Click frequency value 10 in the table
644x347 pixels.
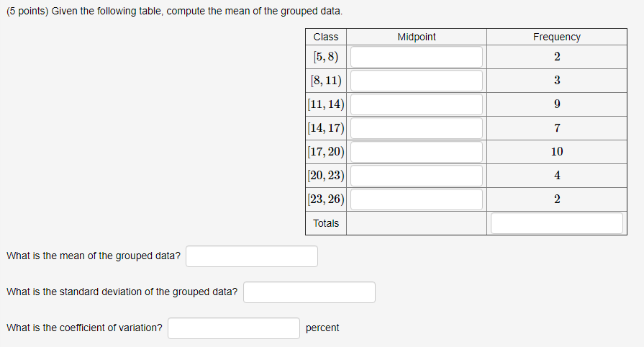(557, 152)
